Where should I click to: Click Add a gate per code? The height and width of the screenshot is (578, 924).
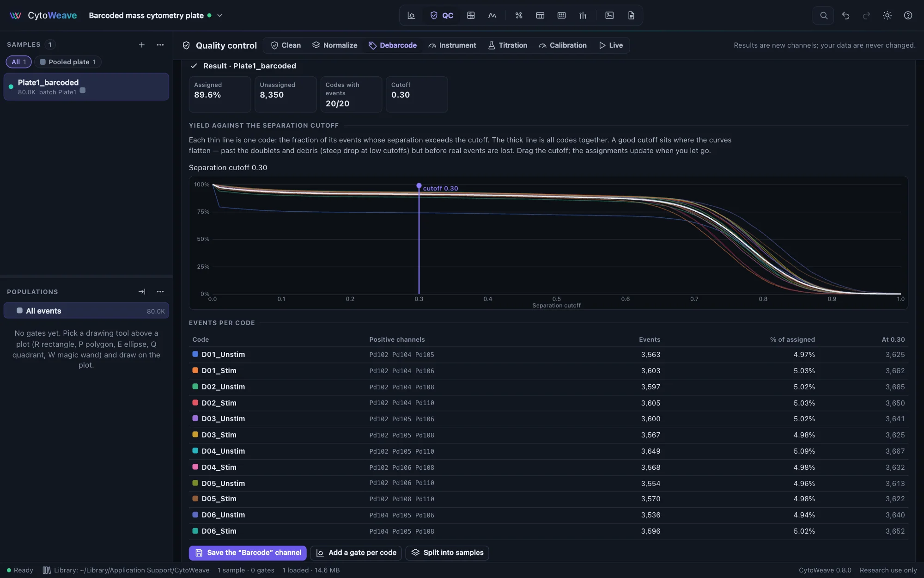tap(356, 553)
